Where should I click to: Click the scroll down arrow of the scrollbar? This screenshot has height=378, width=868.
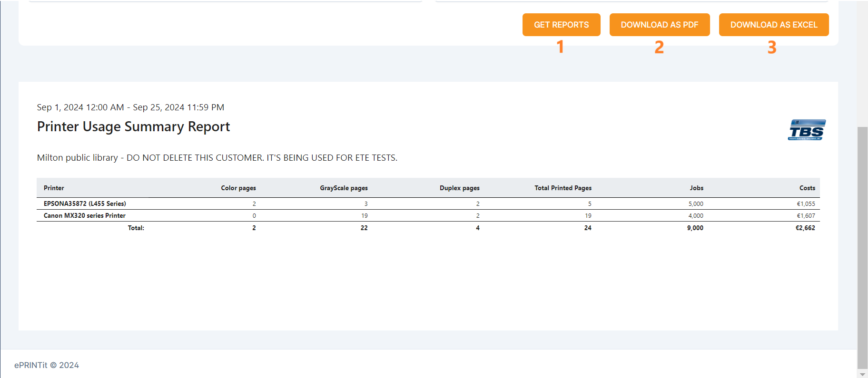coord(862,374)
